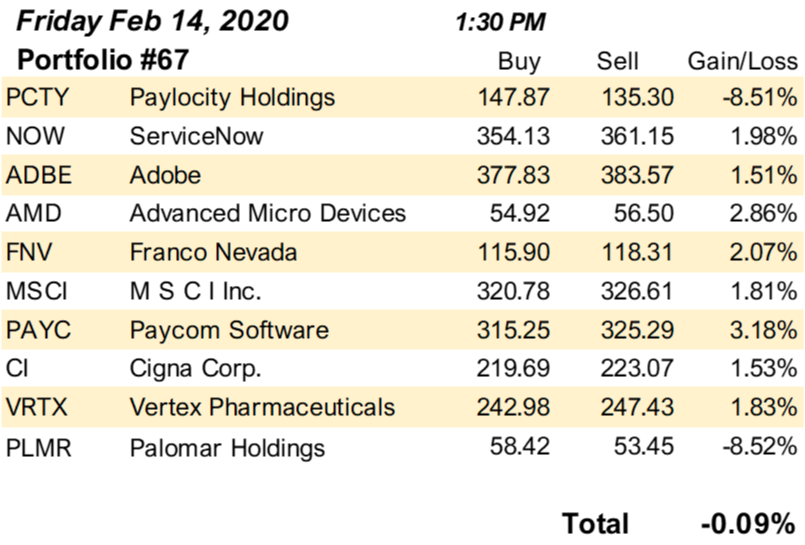The height and width of the screenshot is (545, 805).
Task: Click the 118.31 price value
Action: pos(637,252)
